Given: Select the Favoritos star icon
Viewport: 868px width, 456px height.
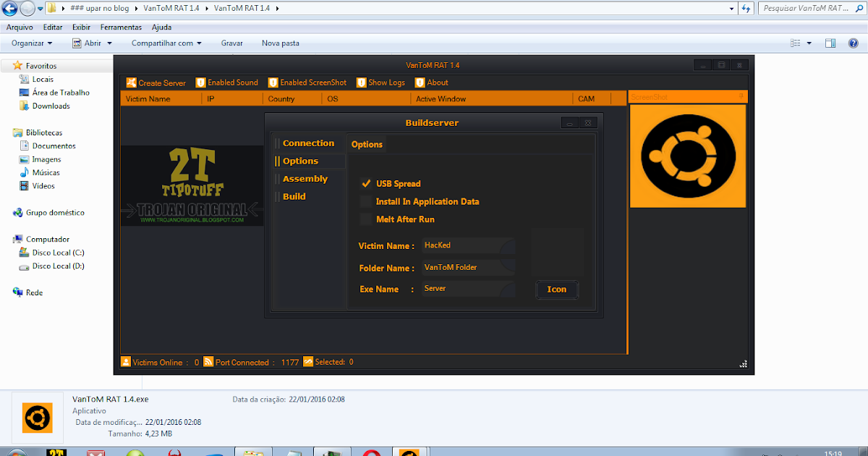Looking at the screenshot, I should [x=17, y=66].
